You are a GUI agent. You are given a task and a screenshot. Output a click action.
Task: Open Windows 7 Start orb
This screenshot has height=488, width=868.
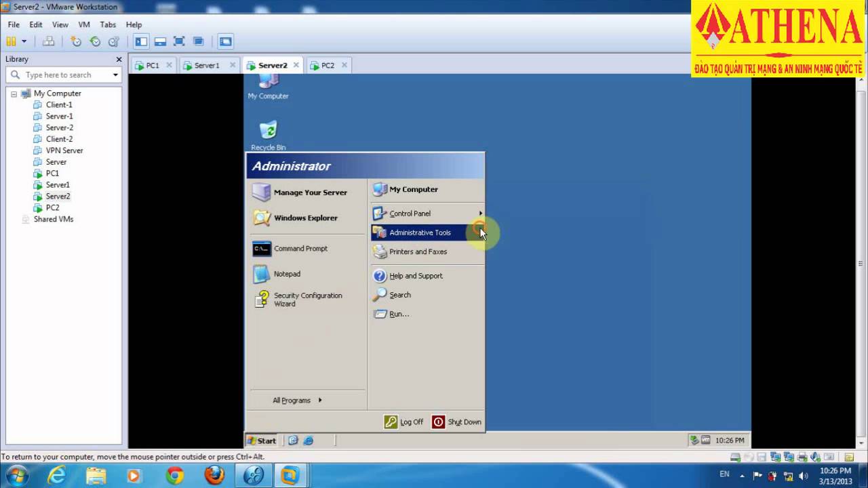pos(17,476)
